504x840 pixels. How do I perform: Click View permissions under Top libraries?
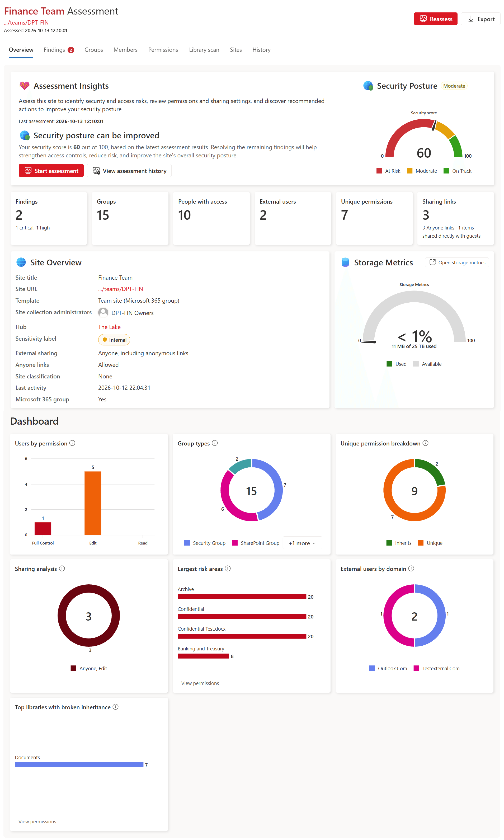[37, 822]
